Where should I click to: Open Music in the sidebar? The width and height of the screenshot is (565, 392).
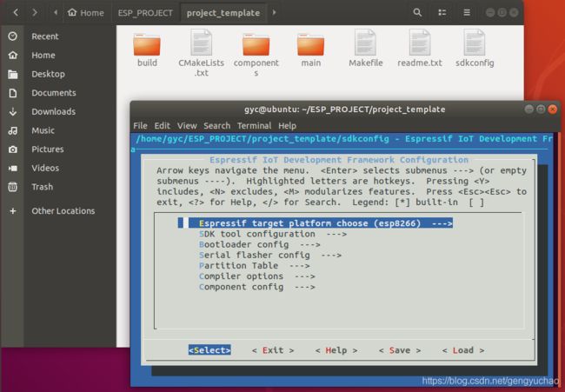tap(58, 130)
